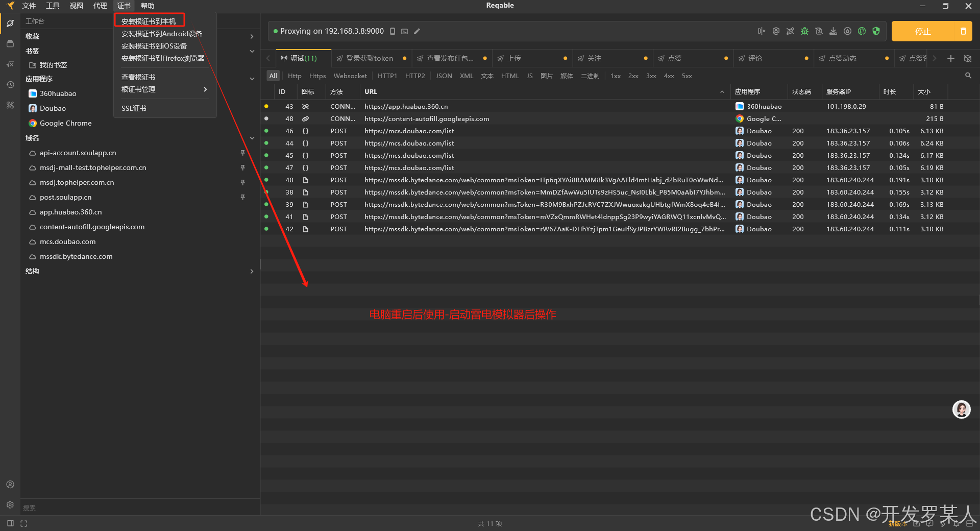
Task: Clear the list with the trash icon
Action: click(963, 31)
